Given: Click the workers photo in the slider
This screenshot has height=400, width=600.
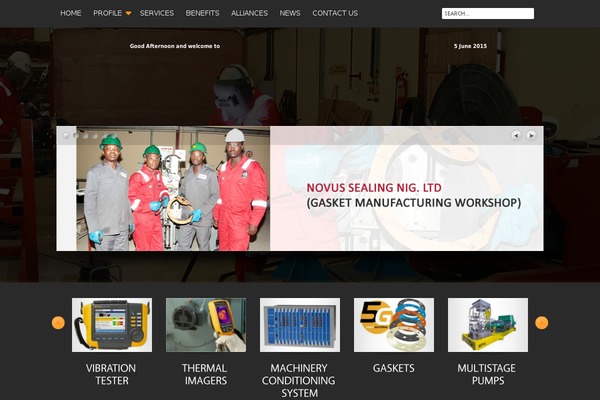Looking at the screenshot, I should click(173, 188).
